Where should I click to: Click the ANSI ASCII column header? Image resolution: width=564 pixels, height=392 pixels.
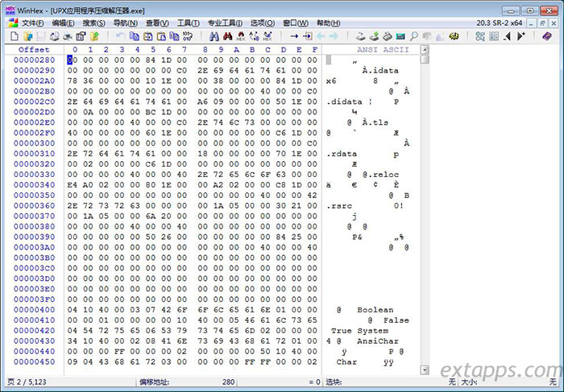383,50
